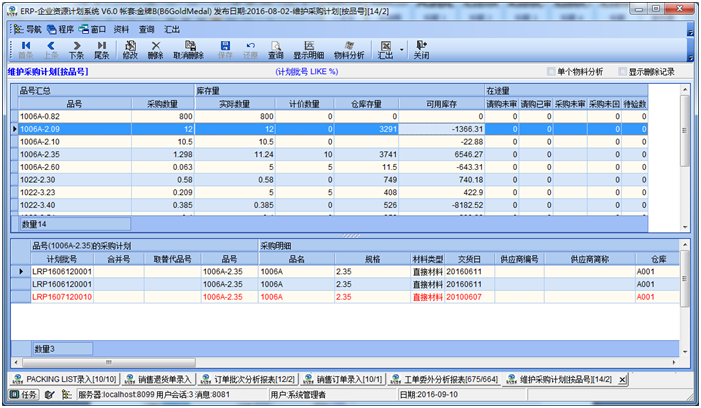Click 可用库存 column header
The width and height of the screenshot is (701, 408).
coord(441,104)
